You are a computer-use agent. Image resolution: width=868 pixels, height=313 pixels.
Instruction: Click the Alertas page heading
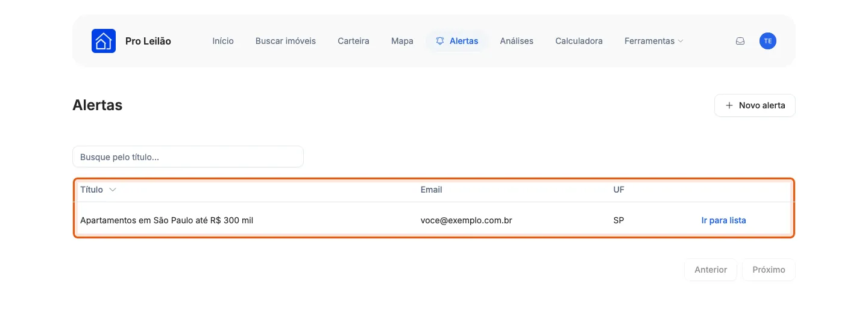coord(98,105)
